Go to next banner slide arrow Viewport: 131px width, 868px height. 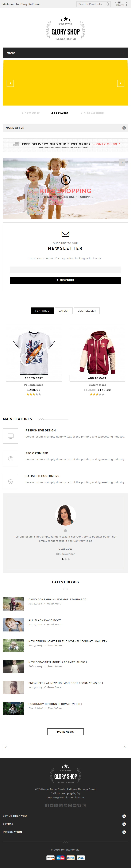click(x=121, y=83)
